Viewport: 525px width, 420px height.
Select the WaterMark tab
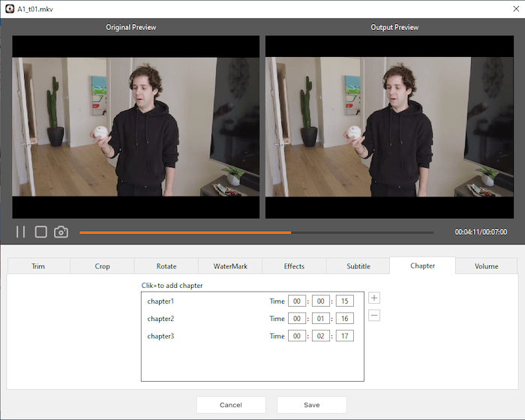click(230, 266)
